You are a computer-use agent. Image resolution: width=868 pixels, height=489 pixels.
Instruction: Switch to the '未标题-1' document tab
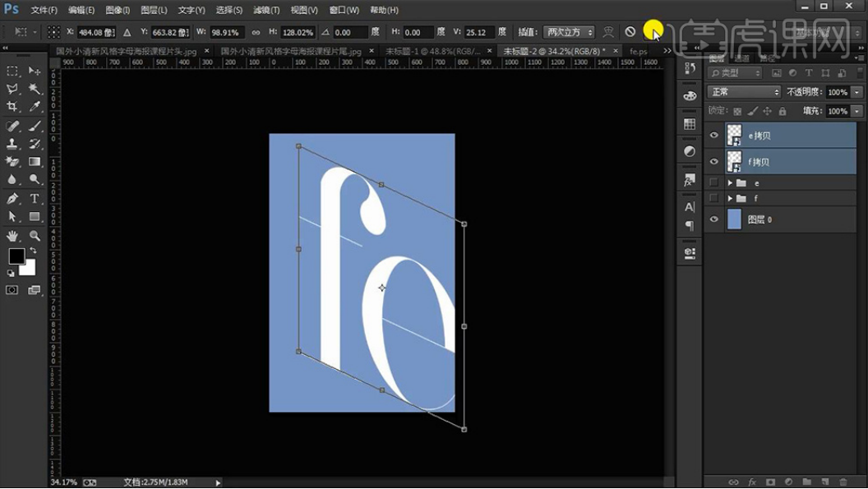tap(432, 51)
